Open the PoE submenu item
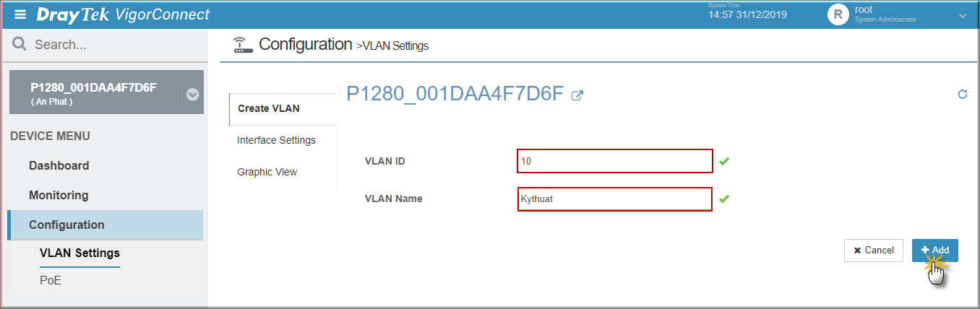Screen dimensions: 980x309 (x=51, y=280)
